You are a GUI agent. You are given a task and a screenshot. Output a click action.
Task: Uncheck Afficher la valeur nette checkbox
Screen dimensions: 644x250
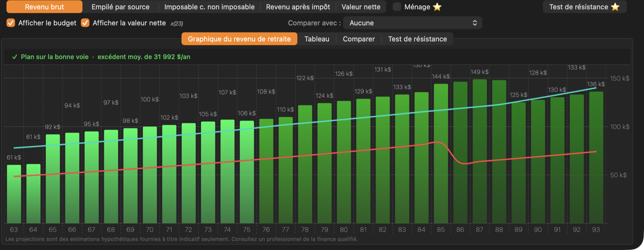(x=85, y=23)
